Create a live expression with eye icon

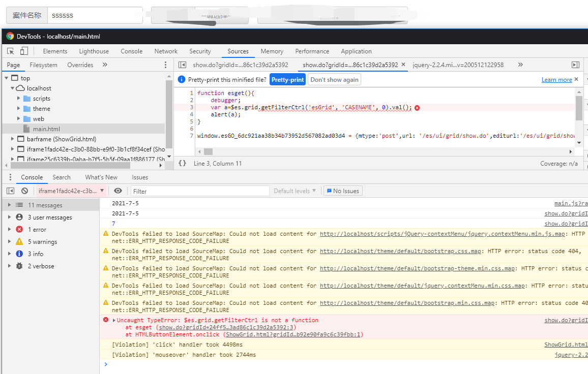(117, 191)
